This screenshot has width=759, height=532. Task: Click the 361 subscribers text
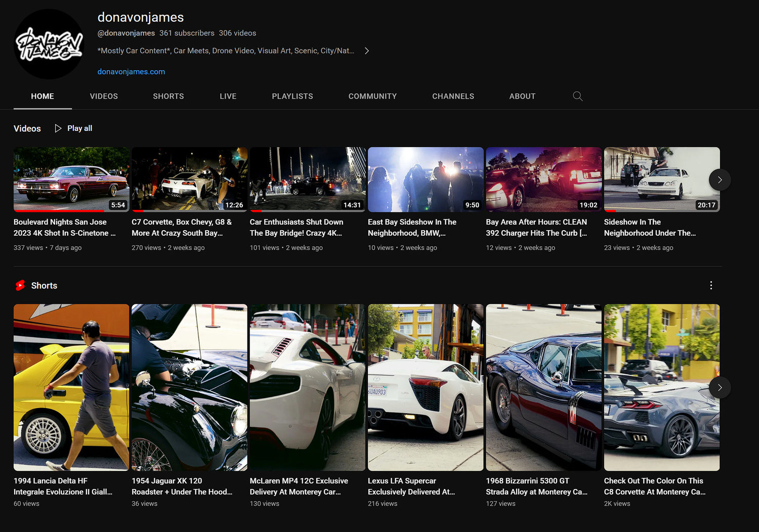click(187, 33)
